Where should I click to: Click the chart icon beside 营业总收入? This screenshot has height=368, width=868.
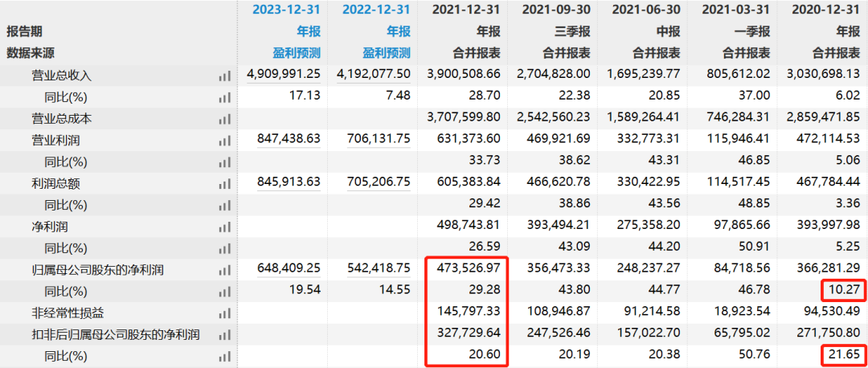tap(224, 76)
